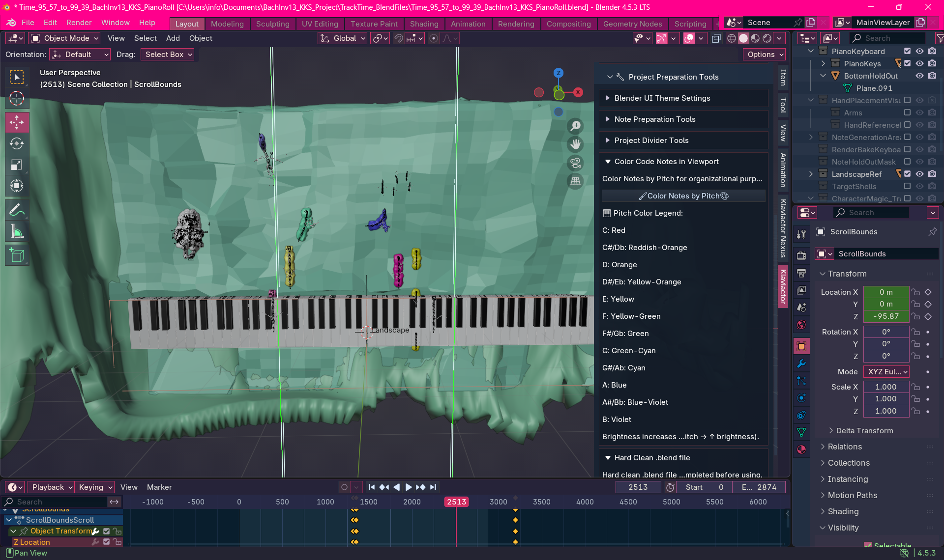Select the Annotate tool
This screenshot has height=560, width=944.
[17, 210]
